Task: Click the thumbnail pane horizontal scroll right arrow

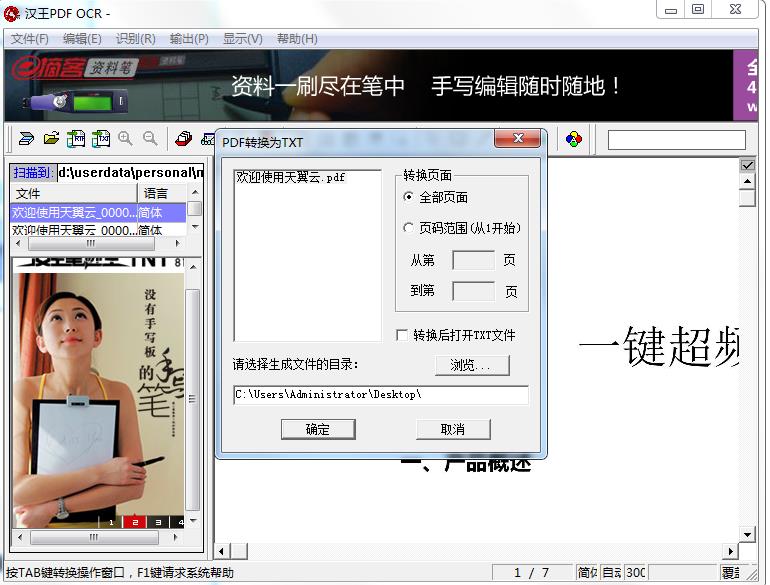Action: pyautogui.click(x=175, y=537)
